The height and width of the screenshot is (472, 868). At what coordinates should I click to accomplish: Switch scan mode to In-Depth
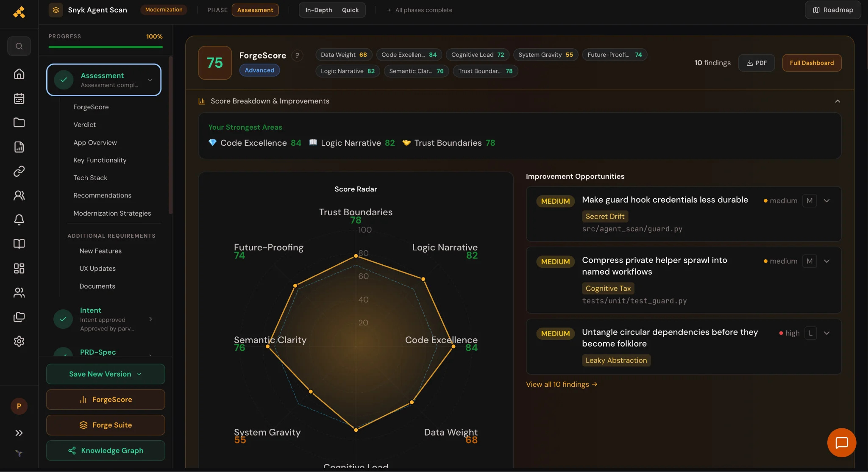319,10
